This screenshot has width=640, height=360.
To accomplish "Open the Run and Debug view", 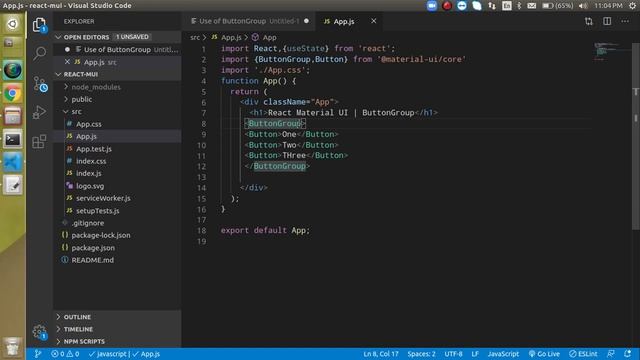I will [40, 112].
